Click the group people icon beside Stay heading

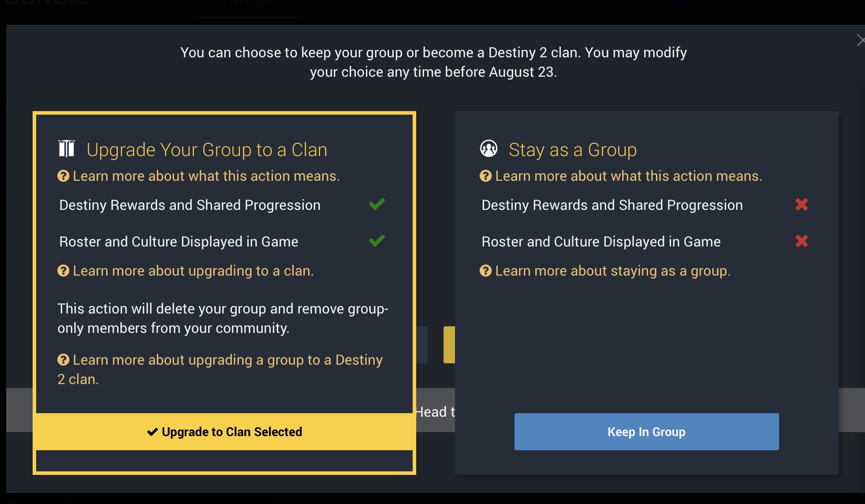pos(488,149)
